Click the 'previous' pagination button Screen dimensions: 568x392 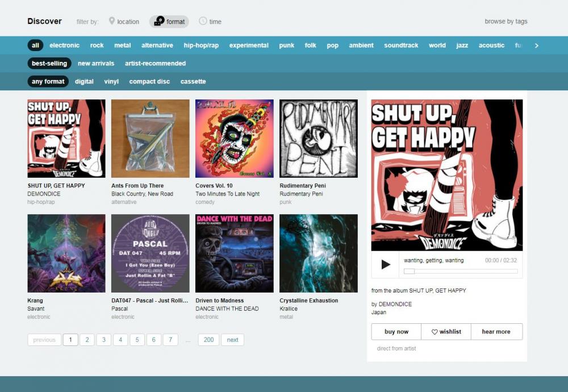[x=44, y=340]
